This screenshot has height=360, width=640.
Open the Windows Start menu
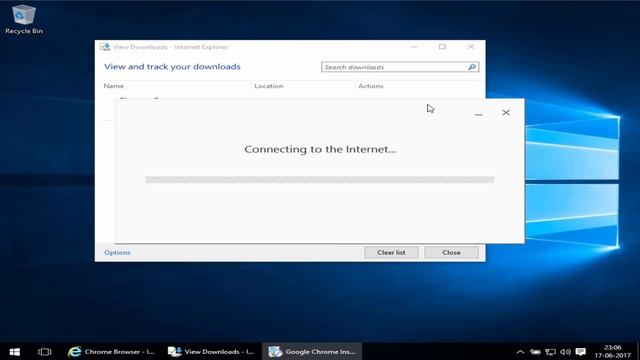[15, 351]
